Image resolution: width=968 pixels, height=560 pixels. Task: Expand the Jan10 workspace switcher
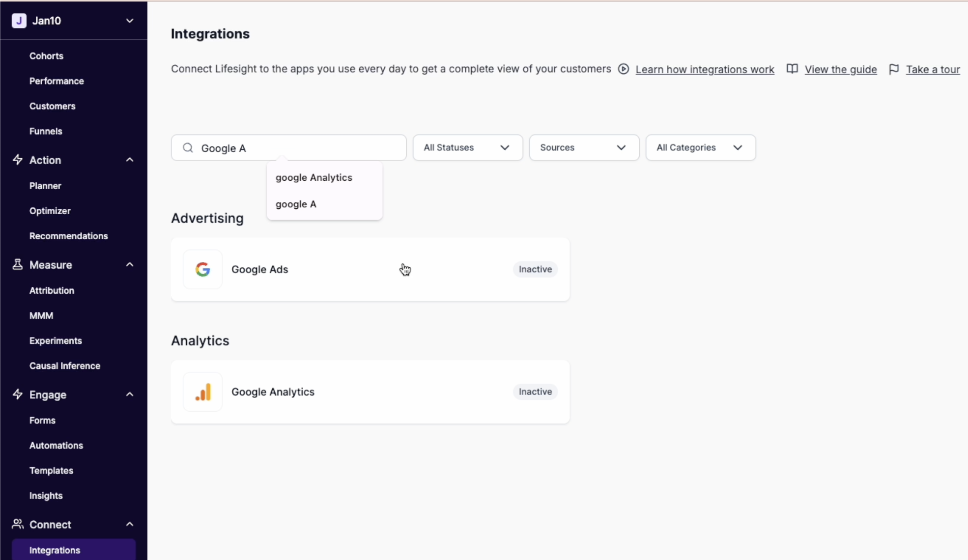point(130,21)
